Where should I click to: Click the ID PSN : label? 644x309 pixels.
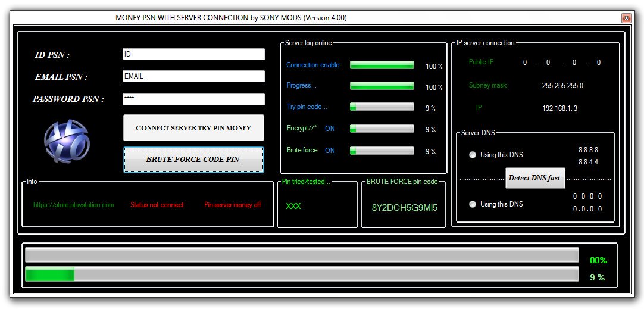coord(52,55)
